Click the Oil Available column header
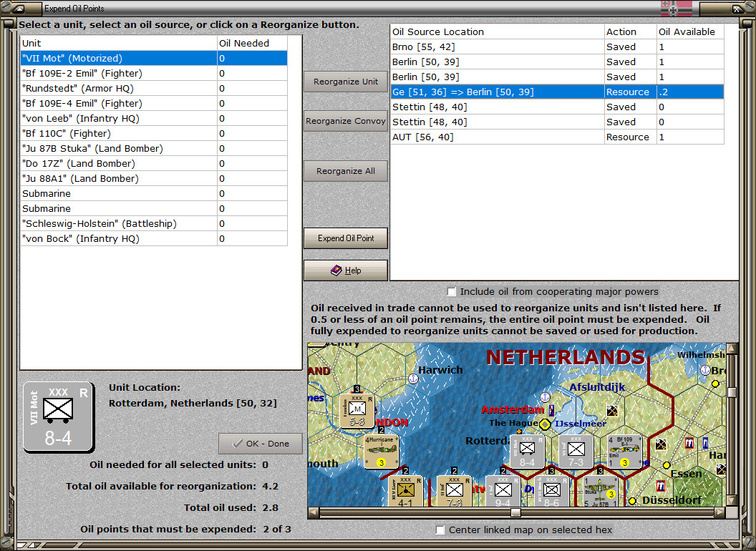Screen dimensions: 756x551 tap(690, 31)
